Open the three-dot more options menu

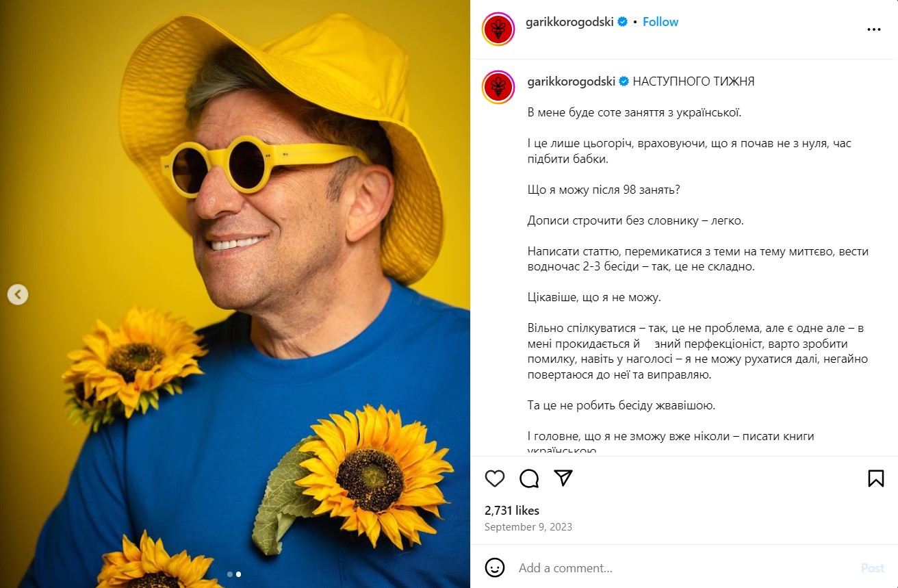coord(873,29)
